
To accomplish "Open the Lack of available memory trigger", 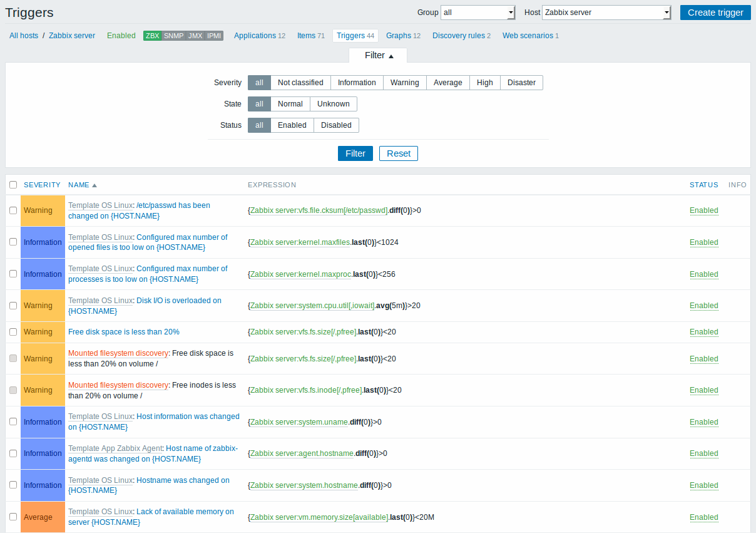I will coord(151,517).
